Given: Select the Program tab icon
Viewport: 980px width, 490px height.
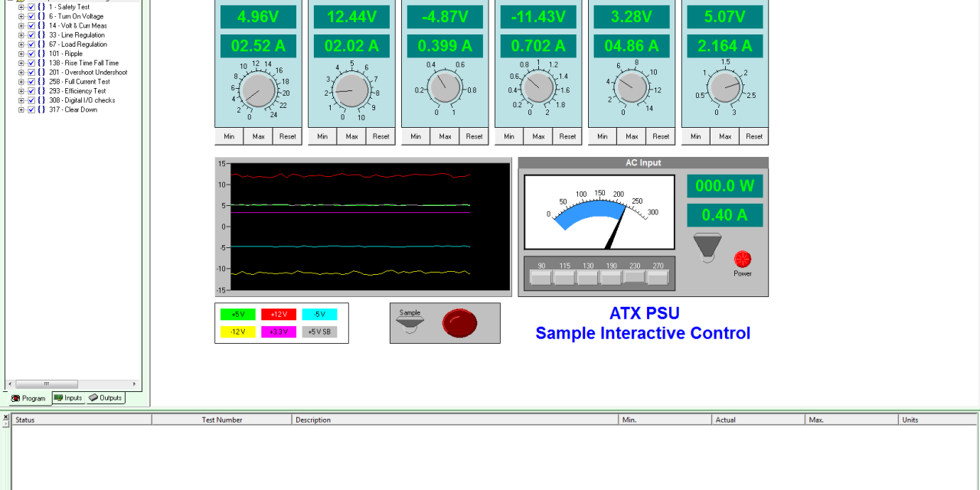Looking at the screenshot, I should coord(15,397).
